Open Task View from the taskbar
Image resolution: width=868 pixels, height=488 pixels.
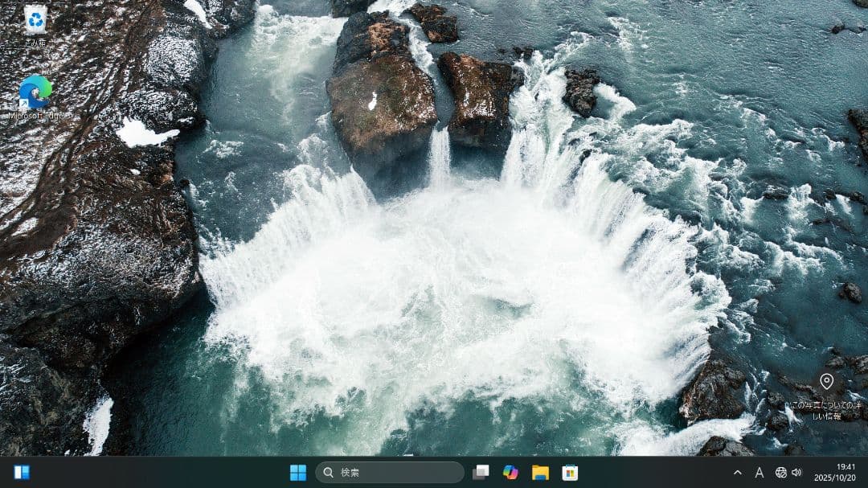(480, 473)
